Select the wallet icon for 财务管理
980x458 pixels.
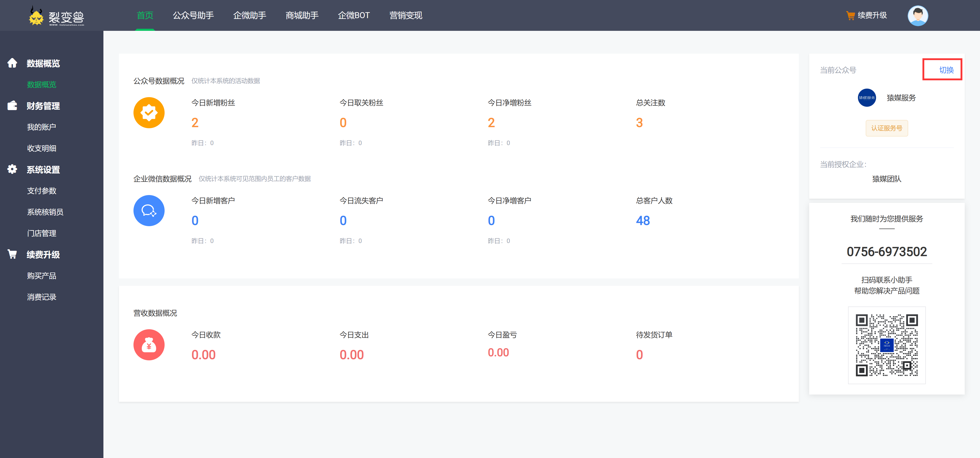tap(12, 106)
